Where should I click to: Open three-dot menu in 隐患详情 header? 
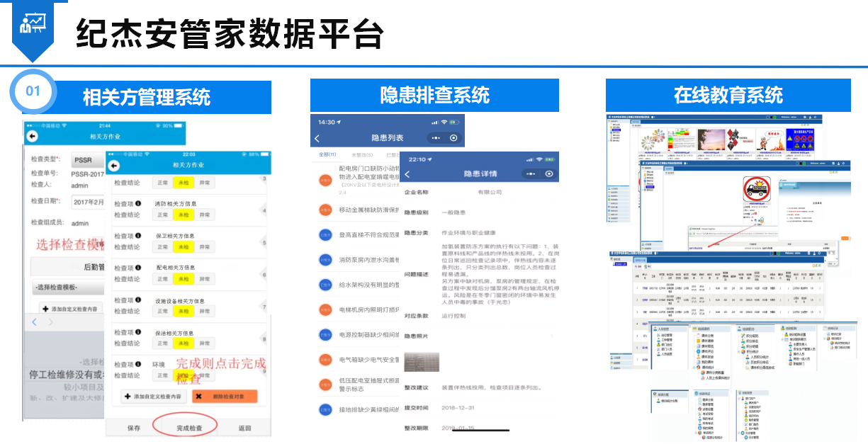(531, 173)
